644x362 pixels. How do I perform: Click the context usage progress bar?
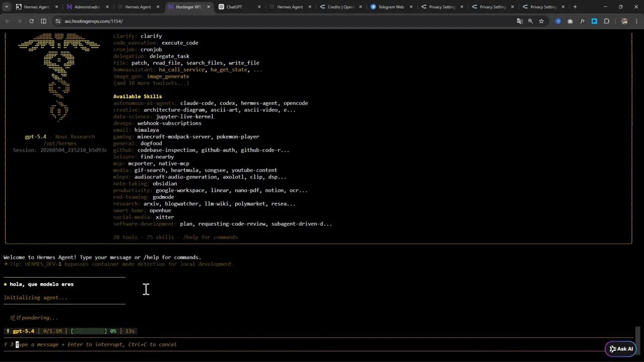[x=89, y=331]
